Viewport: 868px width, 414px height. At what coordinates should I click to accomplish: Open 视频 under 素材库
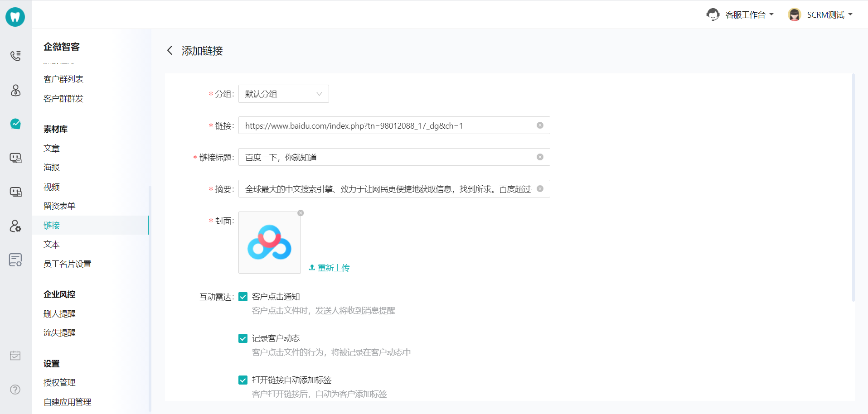[x=52, y=187]
